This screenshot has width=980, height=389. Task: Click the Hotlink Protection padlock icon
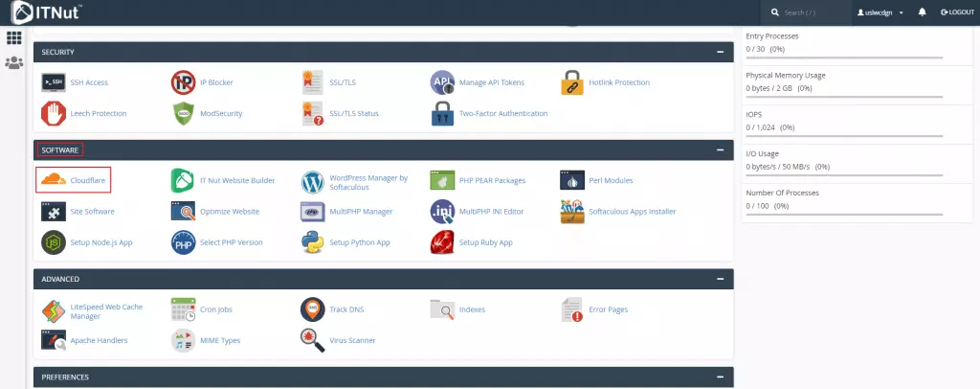click(572, 82)
